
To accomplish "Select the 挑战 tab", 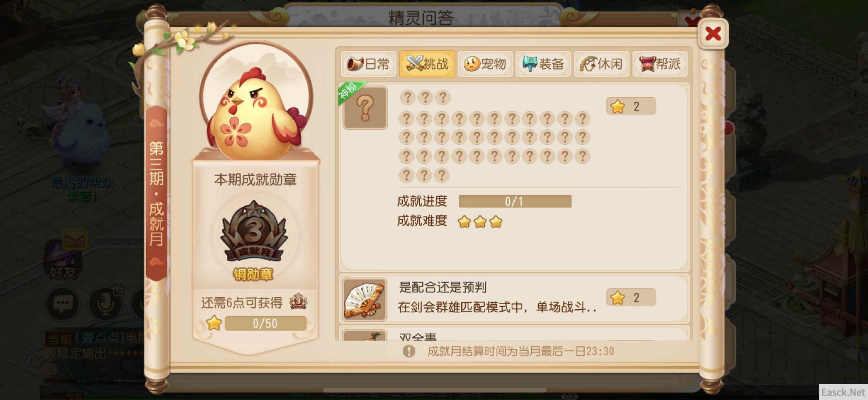I will [x=427, y=64].
